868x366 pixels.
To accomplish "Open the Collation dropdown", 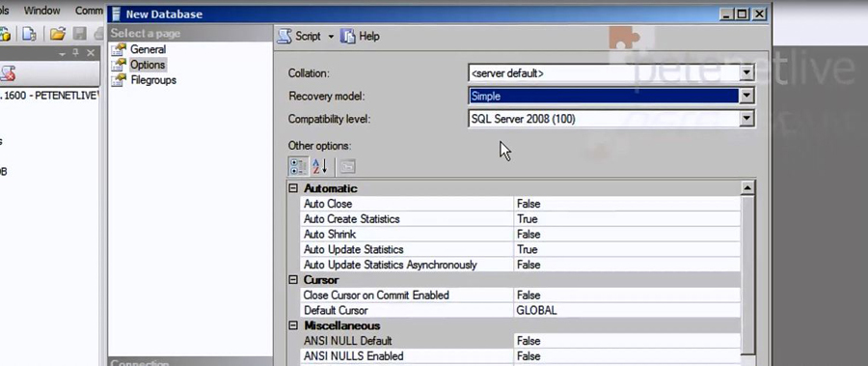I will tap(746, 72).
